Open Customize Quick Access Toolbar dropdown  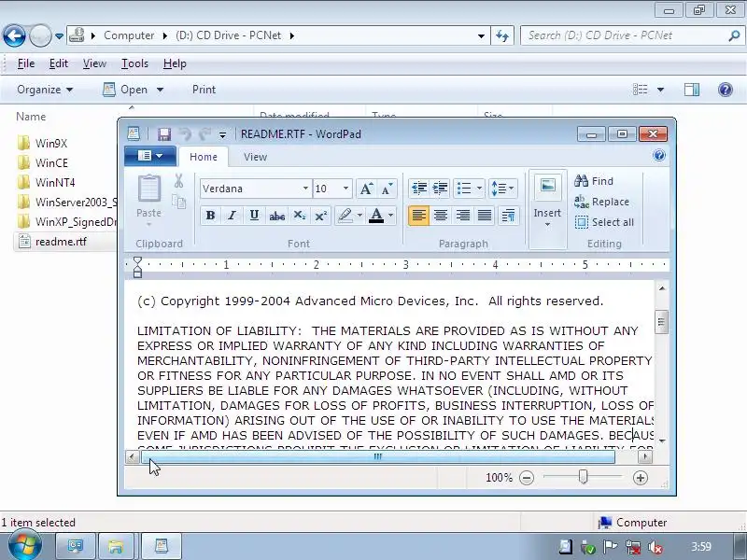click(x=222, y=135)
